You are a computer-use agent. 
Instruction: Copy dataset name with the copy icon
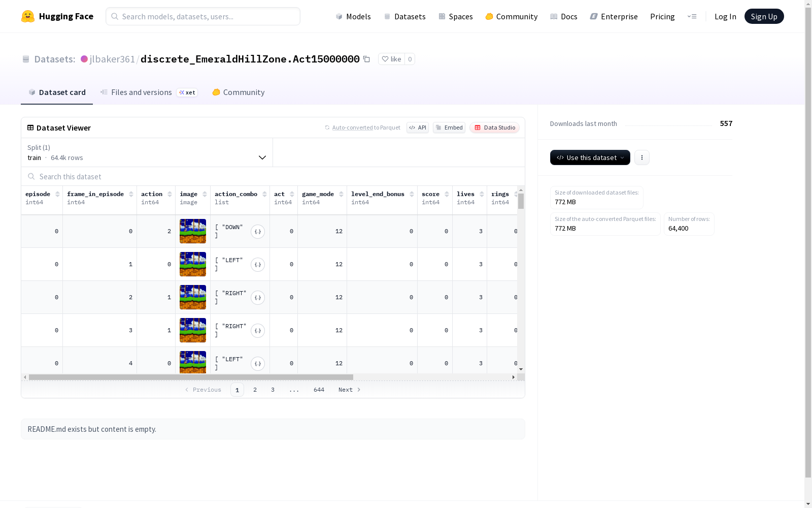tap(366, 59)
